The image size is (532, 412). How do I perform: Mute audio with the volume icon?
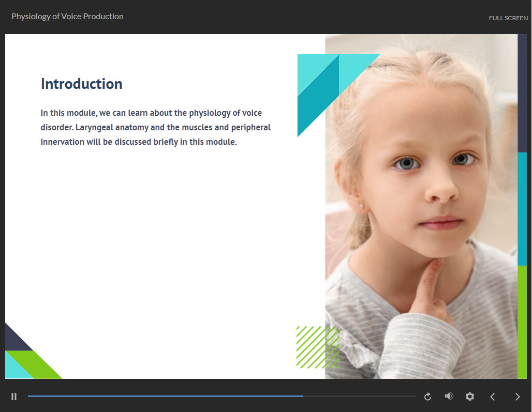449,396
